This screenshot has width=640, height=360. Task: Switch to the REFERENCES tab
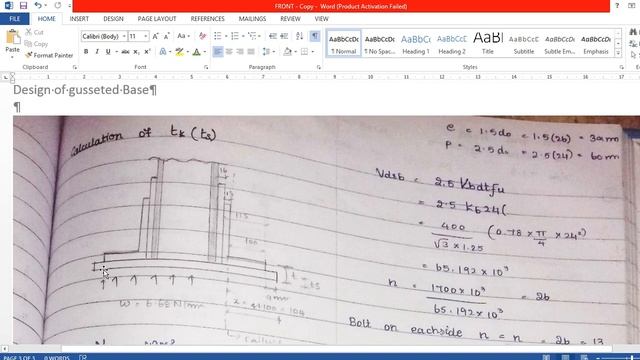pyautogui.click(x=207, y=19)
